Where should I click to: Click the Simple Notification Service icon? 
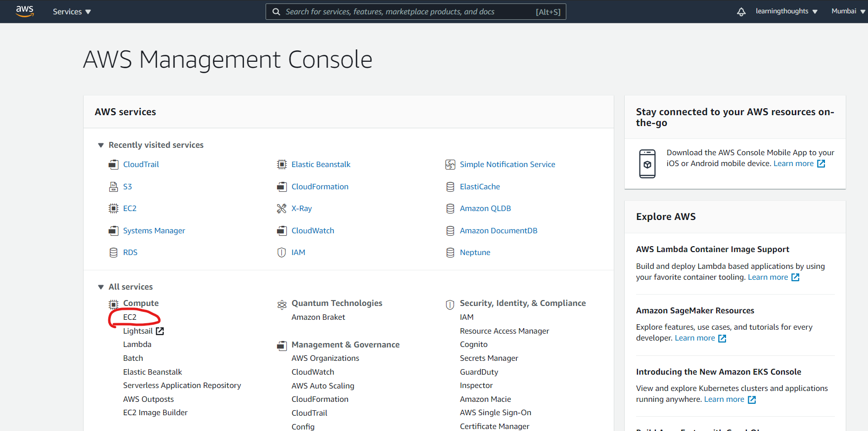point(450,165)
